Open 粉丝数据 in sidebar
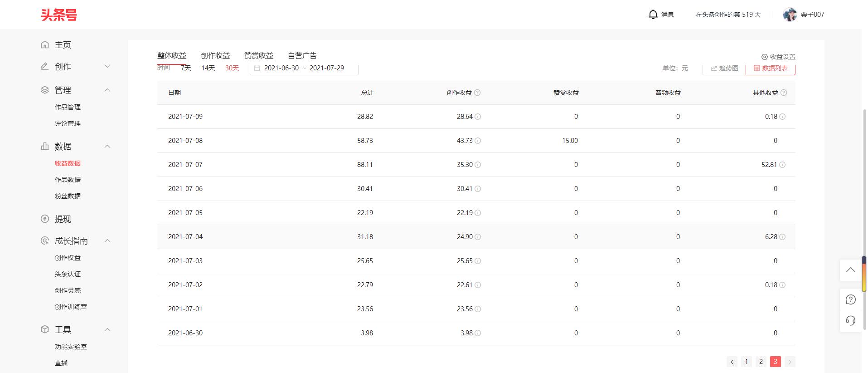The image size is (868, 373). click(x=68, y=196)
